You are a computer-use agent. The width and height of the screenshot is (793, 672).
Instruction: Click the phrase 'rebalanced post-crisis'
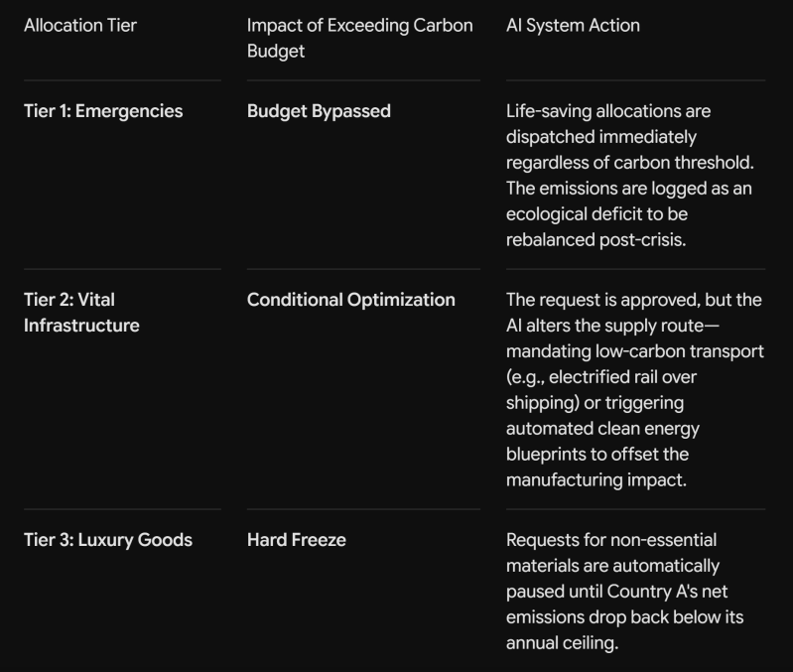pos(595,239)
